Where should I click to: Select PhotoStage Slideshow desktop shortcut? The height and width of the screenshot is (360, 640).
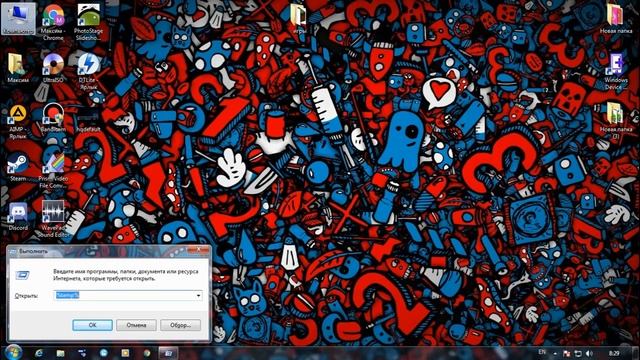click(88, 22)
